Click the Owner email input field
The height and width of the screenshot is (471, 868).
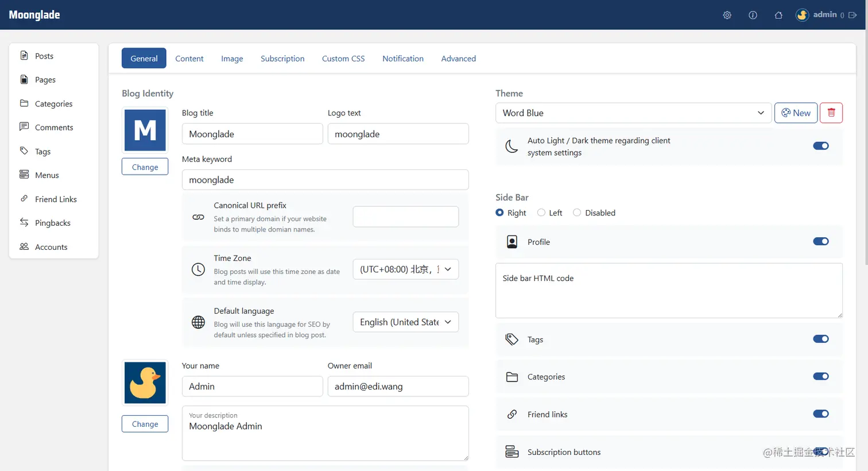tap(398, 387)
